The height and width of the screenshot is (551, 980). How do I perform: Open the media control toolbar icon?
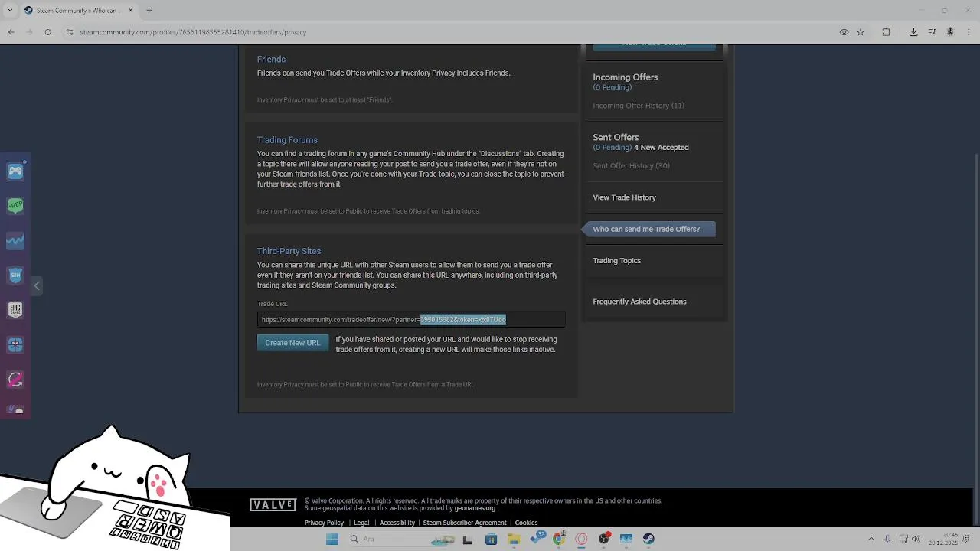[x=932, y=32]
